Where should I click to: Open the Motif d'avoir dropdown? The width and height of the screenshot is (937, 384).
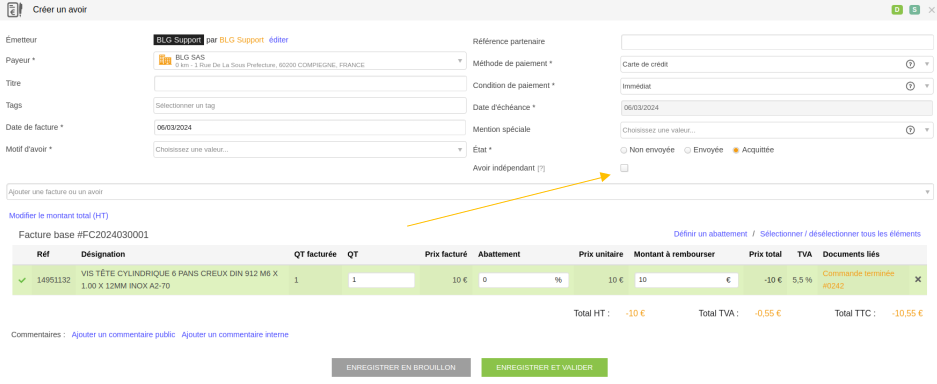coord(310,149)
